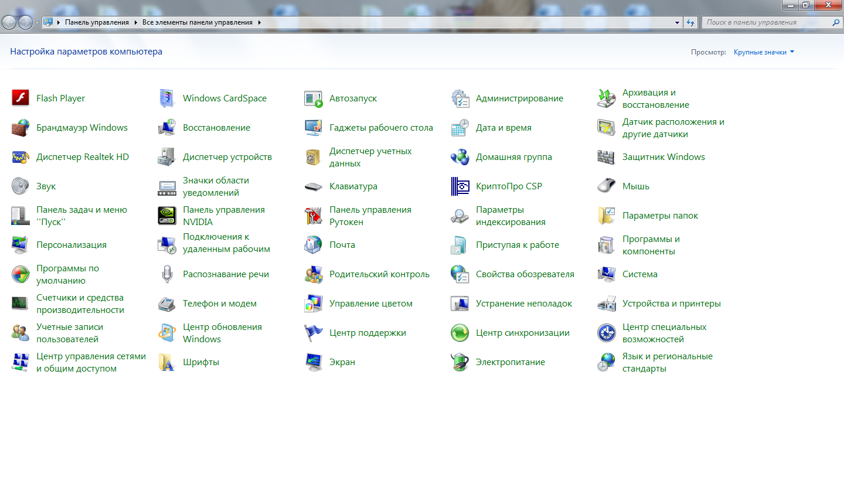Click Все элементы панели управления breadcrumb
Viewport: 844px width, 504px height.
pyautogui.click(x=198, y=22)
